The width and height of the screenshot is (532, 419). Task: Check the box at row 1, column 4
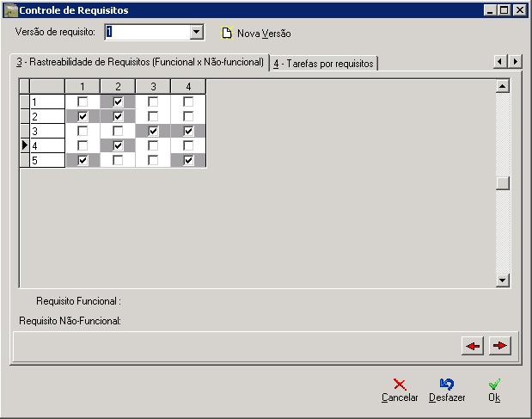click(x=188, y=102)
